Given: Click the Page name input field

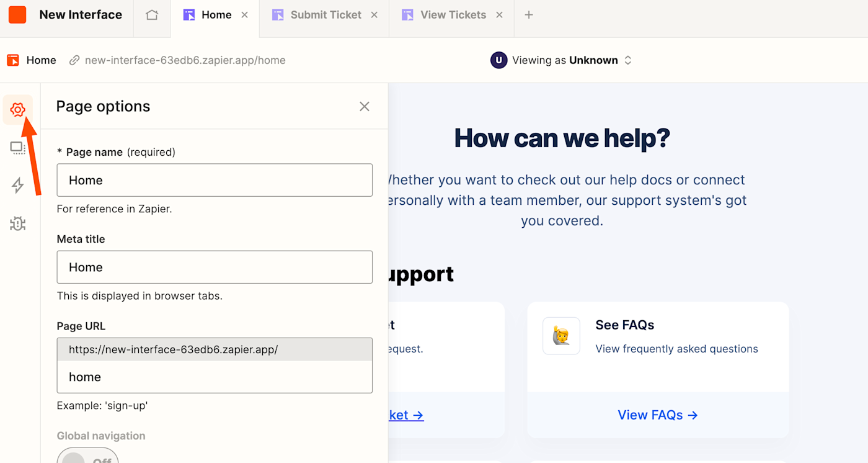Looking at the screenshot, I should pyautogui.click(x=215, y=180).
